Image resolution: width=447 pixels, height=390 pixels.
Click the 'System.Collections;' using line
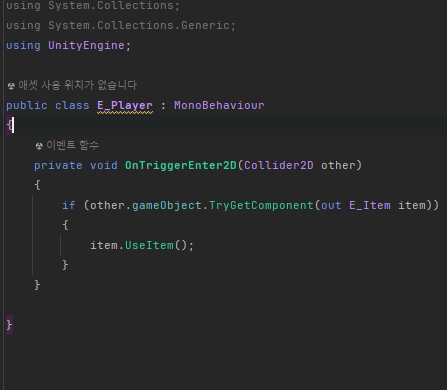point(93,6)
